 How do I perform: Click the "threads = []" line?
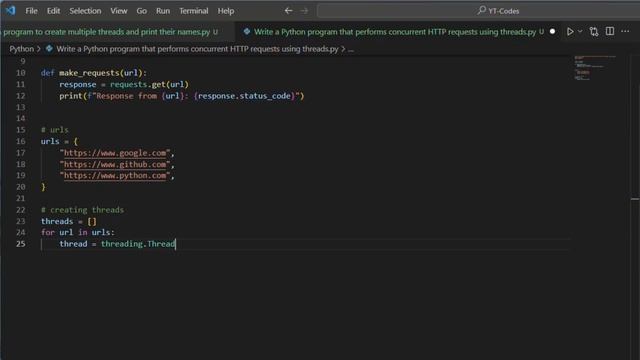[69, 221]
